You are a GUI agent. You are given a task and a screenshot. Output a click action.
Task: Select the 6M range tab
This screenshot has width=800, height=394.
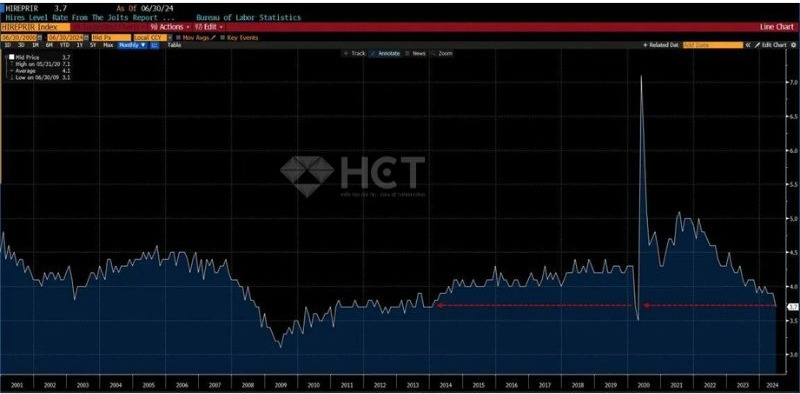(x=49, y=45)
